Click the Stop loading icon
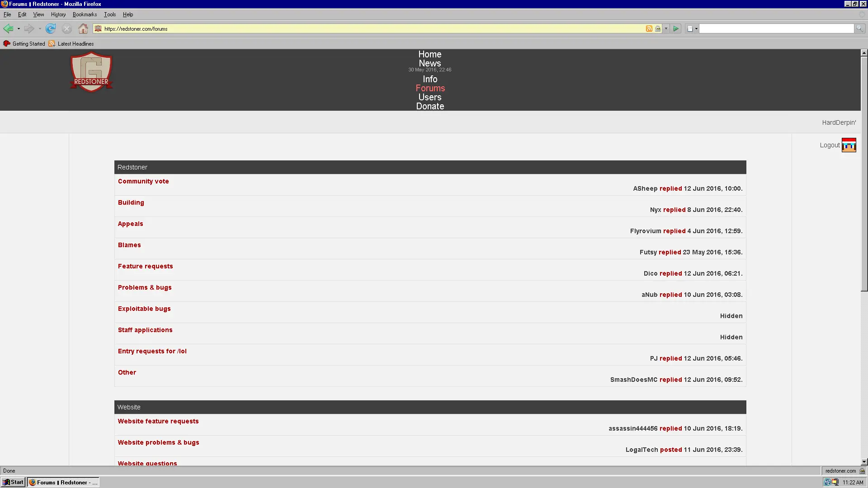Screen dimensions: 868x488 coord(67,28)
